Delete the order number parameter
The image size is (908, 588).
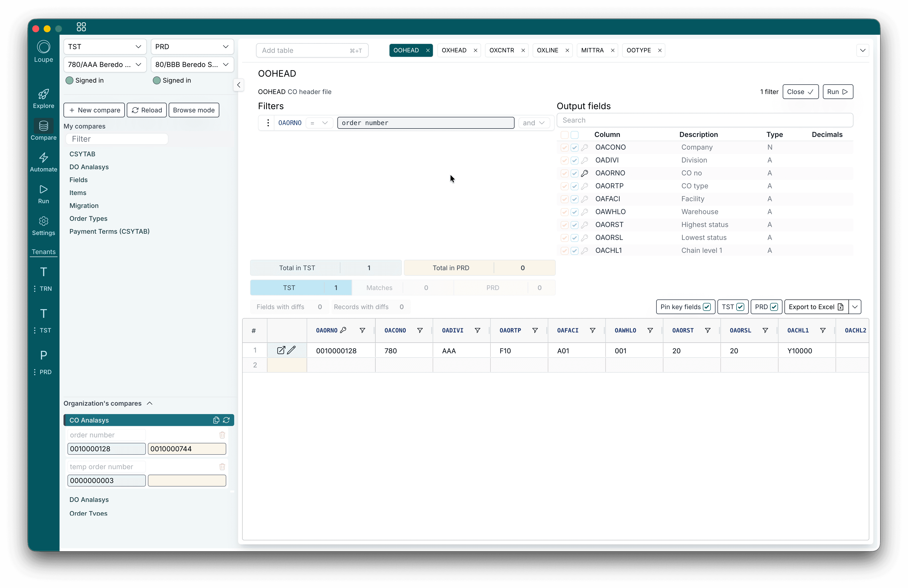coord(222,435)
